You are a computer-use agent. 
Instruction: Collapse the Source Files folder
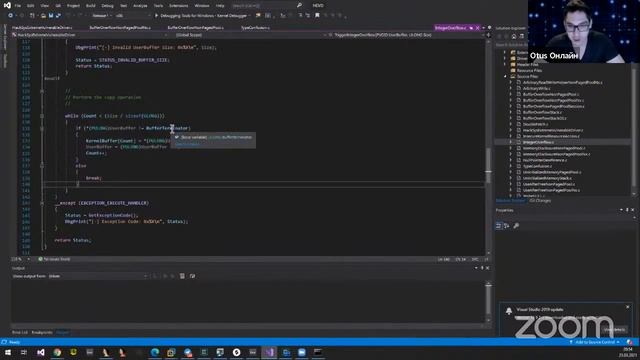coord(505,76)
